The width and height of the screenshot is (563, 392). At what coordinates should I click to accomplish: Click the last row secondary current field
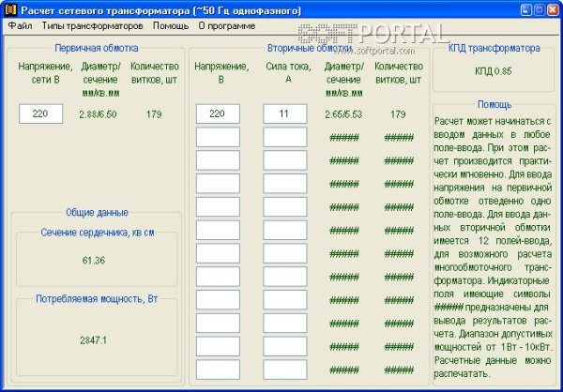[x=285, y=369]
